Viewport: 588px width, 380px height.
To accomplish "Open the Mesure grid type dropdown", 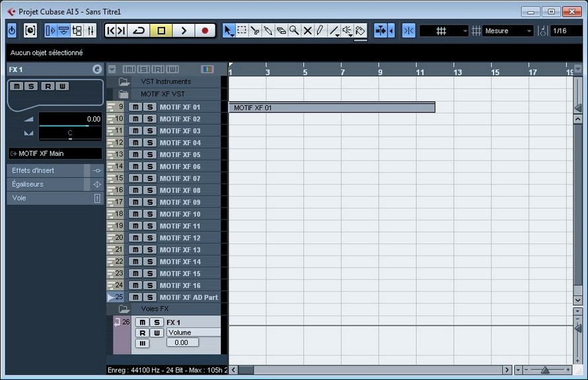I will 507,31.
